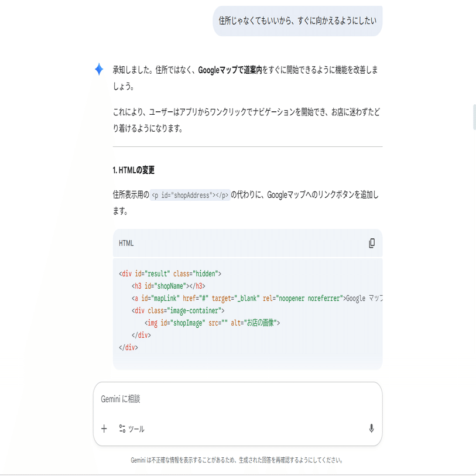Click the inline code shopAddress snippet
Image resolution: width=476 pixels, height=476 pixels.
coord(190,195)
